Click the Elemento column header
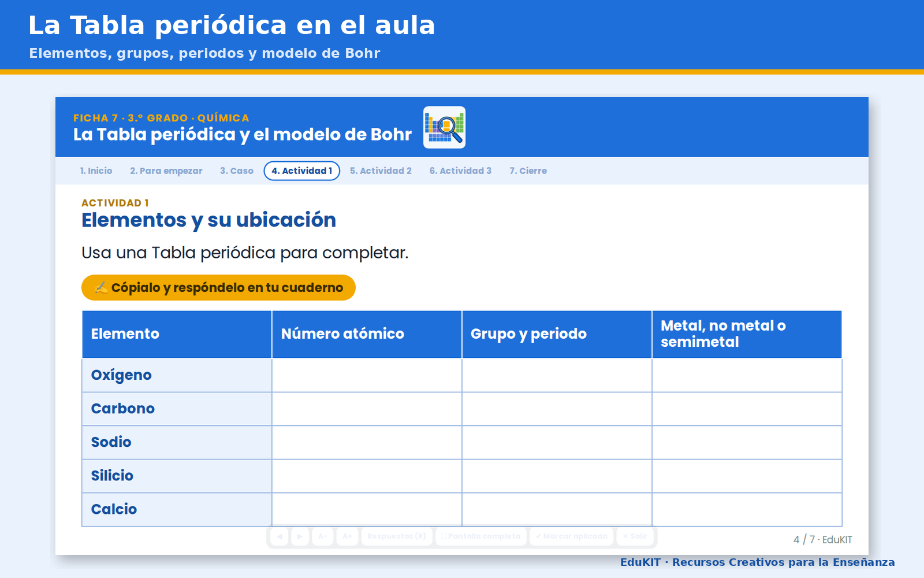 pyautogui.click(x=177, y=334)
